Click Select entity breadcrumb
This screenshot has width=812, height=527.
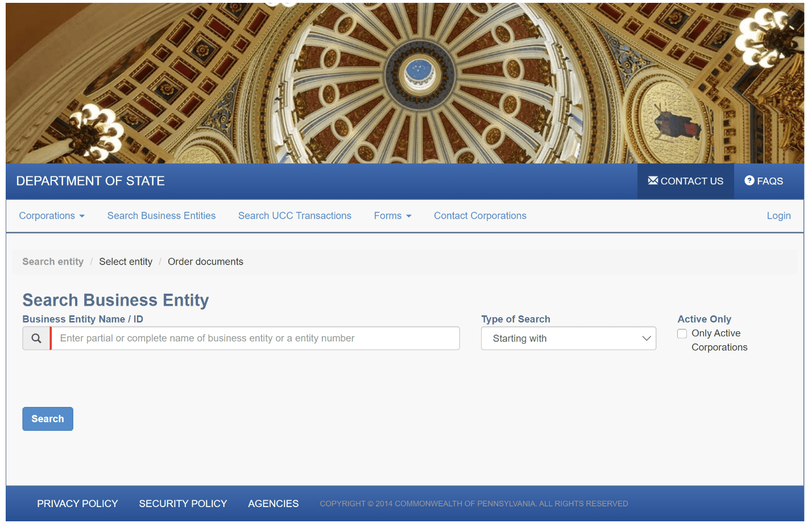click(126, 262)
